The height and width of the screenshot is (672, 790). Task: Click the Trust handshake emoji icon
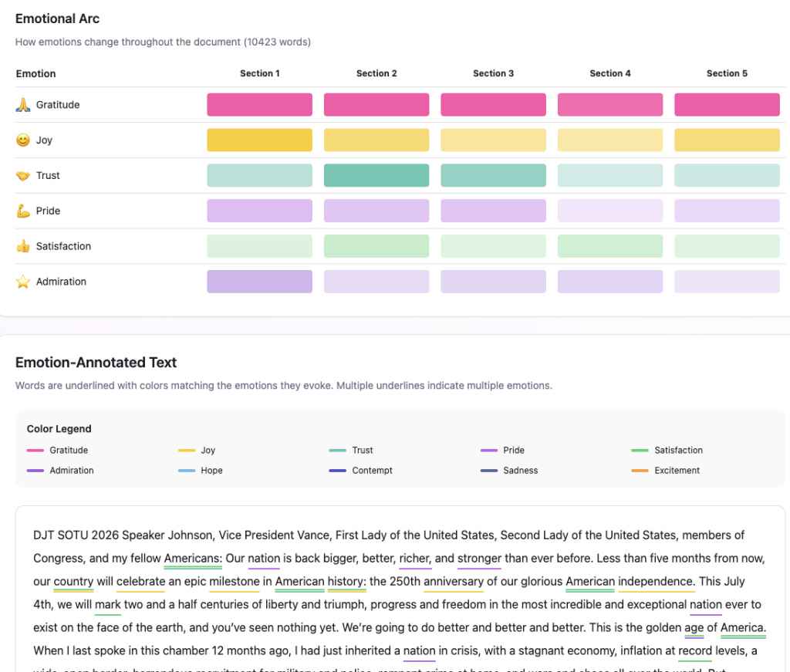(22, 176)
